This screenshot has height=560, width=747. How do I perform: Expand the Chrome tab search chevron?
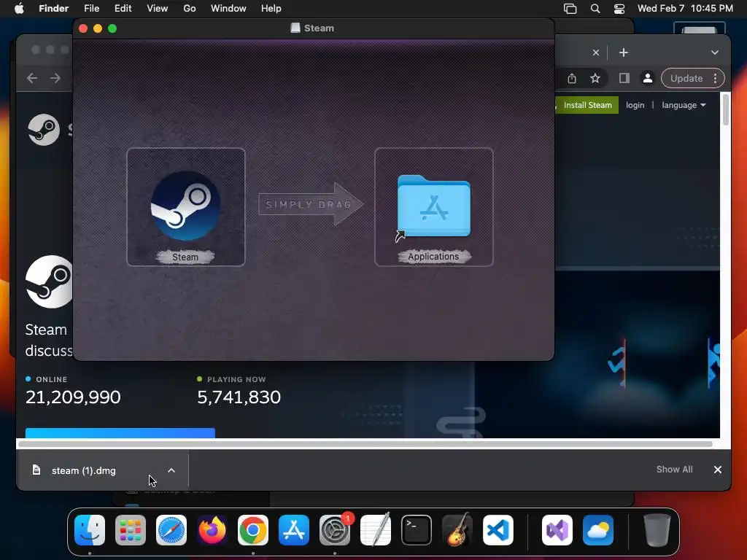[715, 52]
